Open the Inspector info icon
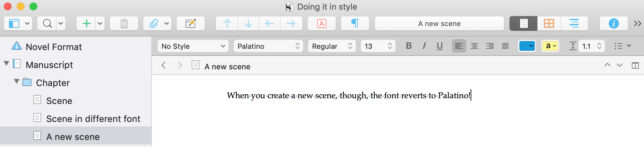Viewport: 644px width, 147px height. [x=614, y=23]
